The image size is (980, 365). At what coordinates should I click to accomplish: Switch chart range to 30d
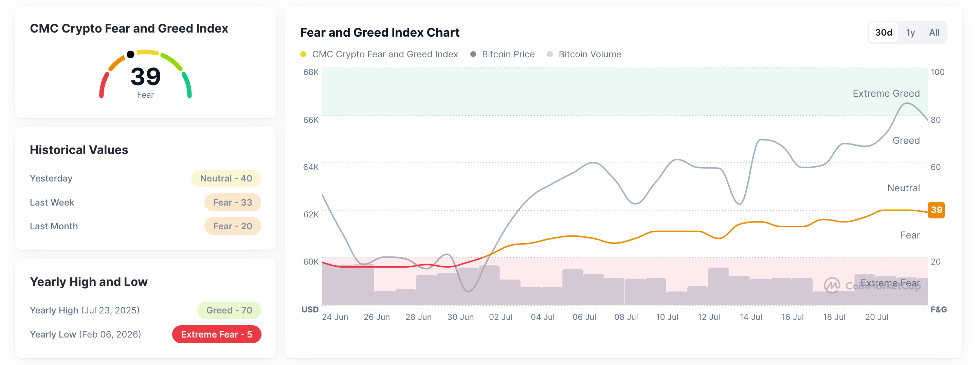point(883,32)
